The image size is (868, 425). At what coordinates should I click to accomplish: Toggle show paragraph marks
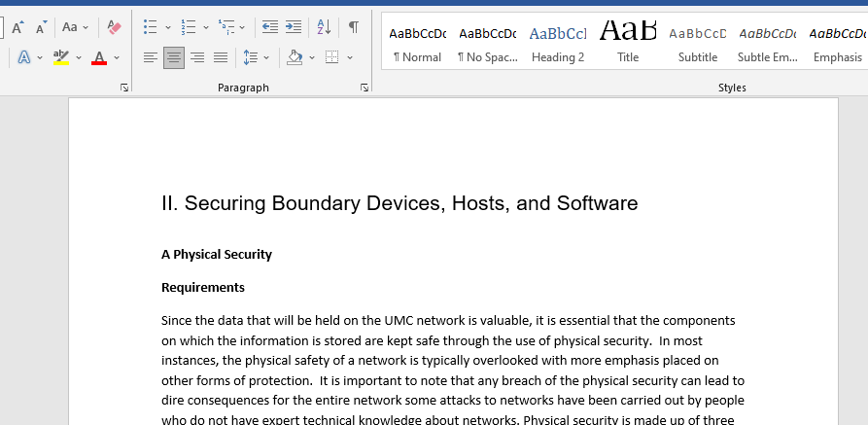pos(353,26)
